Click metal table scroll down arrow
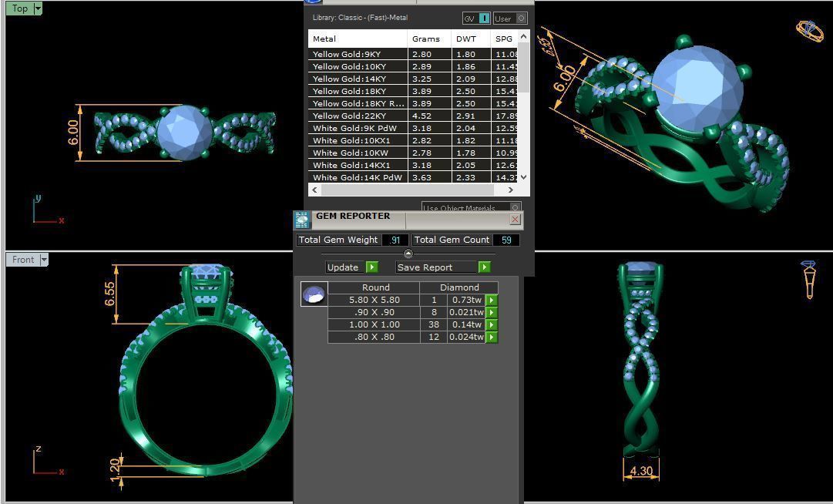This screenshot has width=833, height=504. (x=524, y=177)
